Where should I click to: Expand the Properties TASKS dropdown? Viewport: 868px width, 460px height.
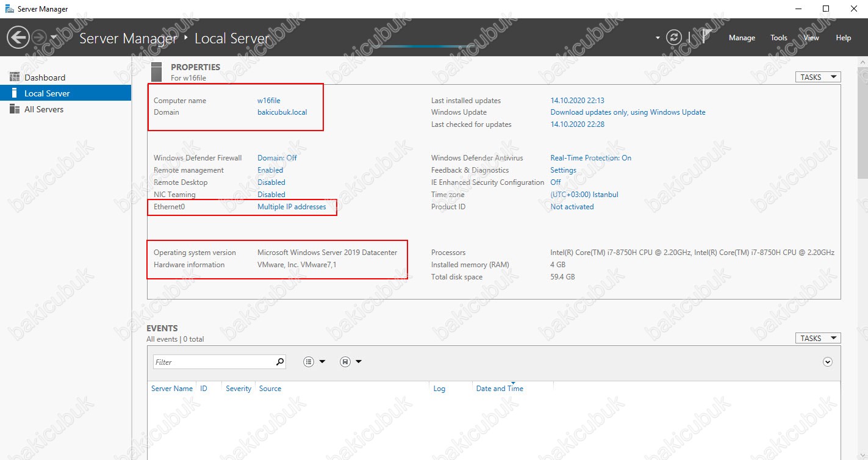pos(817,77)
